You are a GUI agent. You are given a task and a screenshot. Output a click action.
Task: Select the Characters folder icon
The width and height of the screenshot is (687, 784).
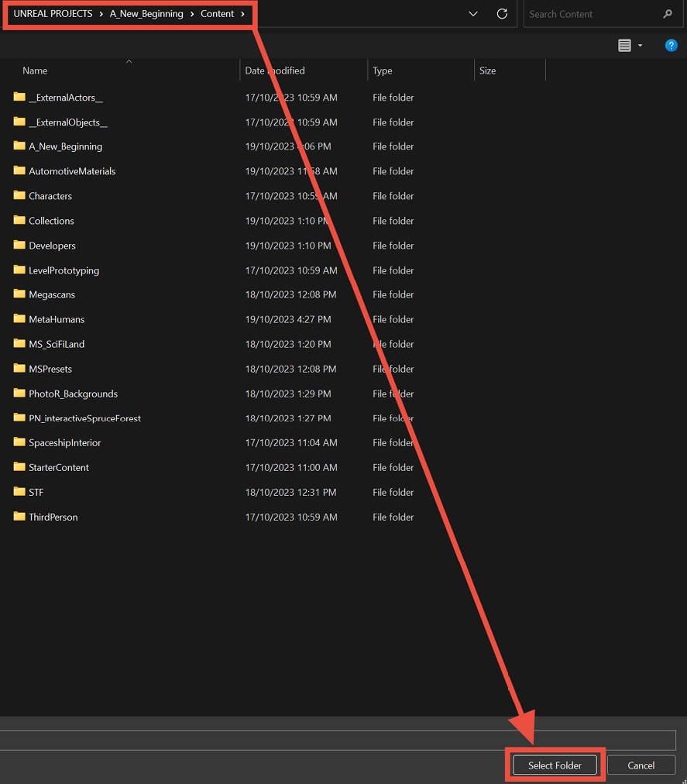tap(19, 195)
